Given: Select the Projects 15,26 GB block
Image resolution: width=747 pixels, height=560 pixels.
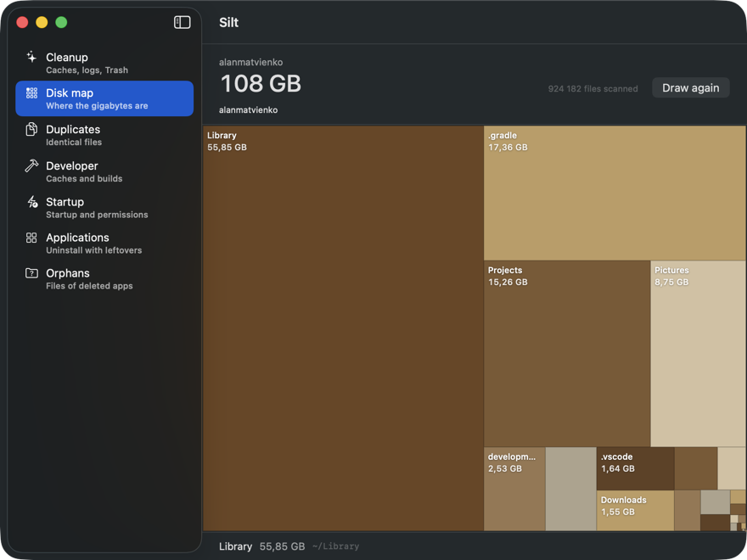Looking at the screenshot, I should [567, 353].
